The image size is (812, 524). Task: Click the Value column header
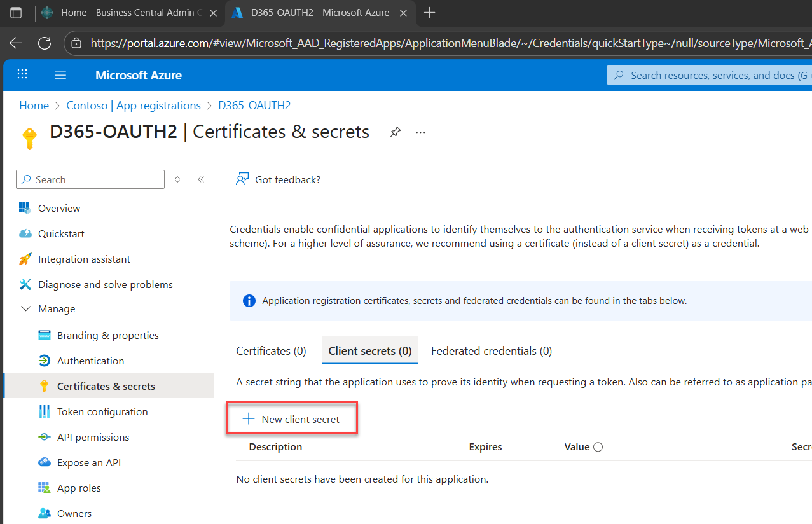point(577,447)
